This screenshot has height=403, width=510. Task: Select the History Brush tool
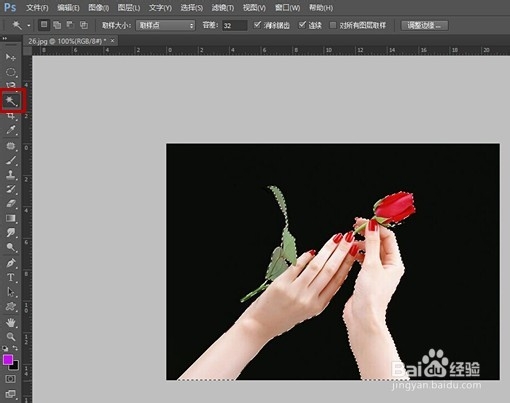[11, 189]
